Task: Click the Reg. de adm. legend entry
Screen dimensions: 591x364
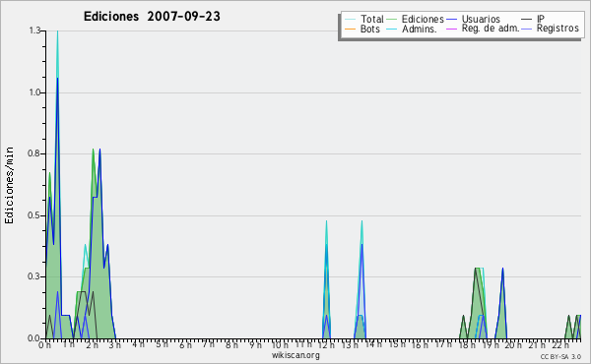Action: [483, 29]
